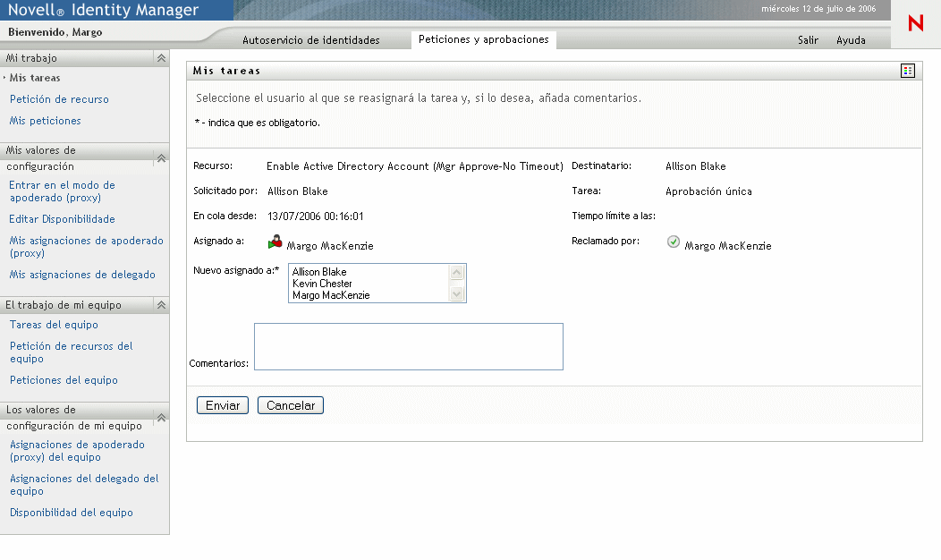Image resolution: width=941 pixels, height=560 pixels.
Task: Click the Aprobación única task value
Action: [708, 191]
